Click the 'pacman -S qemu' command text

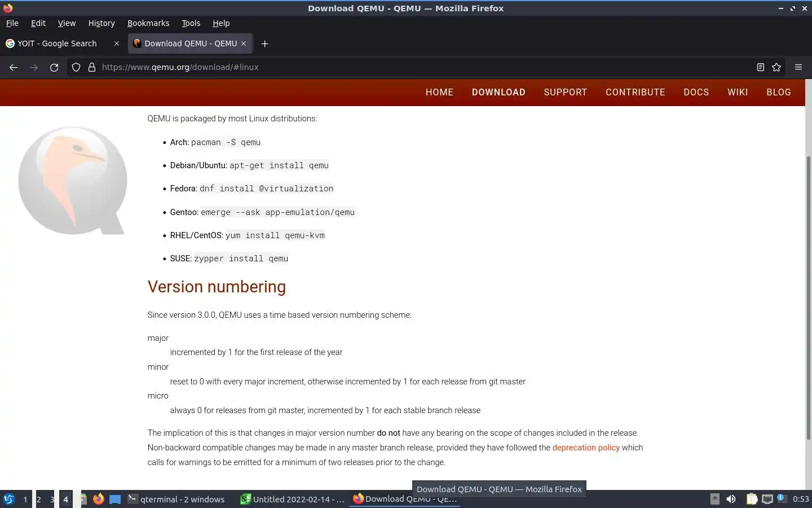[x=226, y=142]
